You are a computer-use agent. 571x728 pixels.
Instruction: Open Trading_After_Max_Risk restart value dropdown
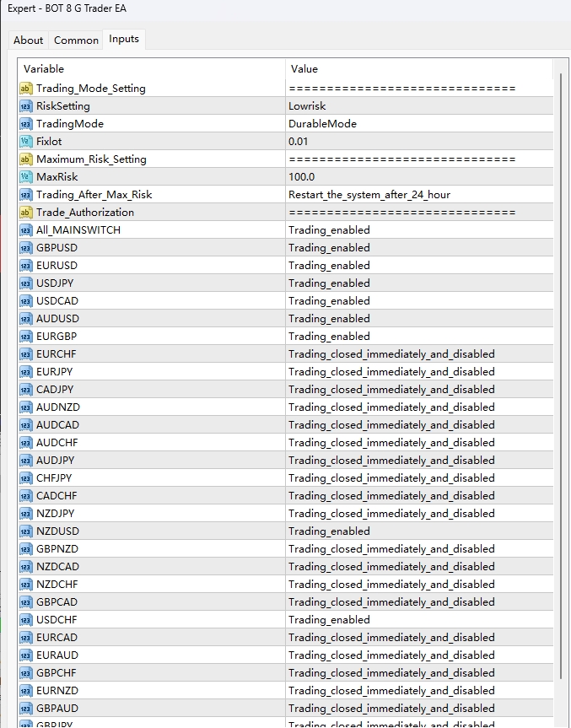coord(419,195)
